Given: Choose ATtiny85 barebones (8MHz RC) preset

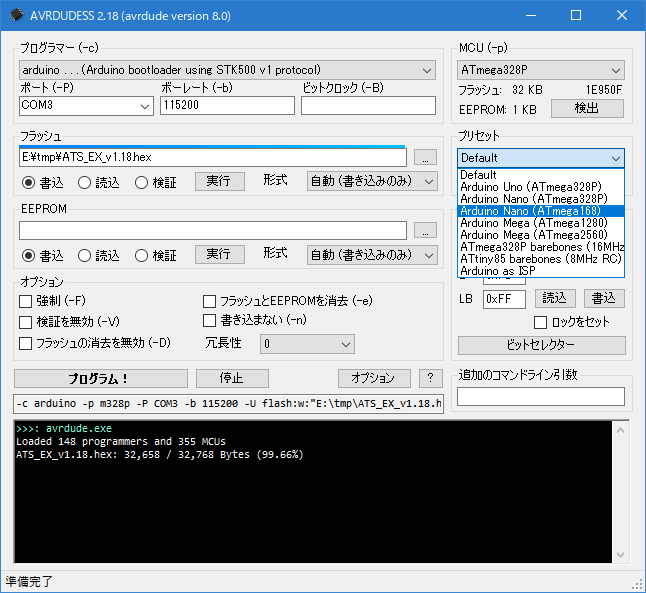Looking at the screenshot, I should point(541,259).
